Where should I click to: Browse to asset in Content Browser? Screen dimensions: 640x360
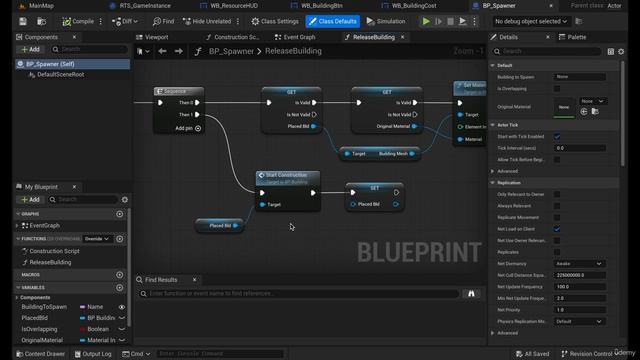pyautogui.click(x=41, y=21)
